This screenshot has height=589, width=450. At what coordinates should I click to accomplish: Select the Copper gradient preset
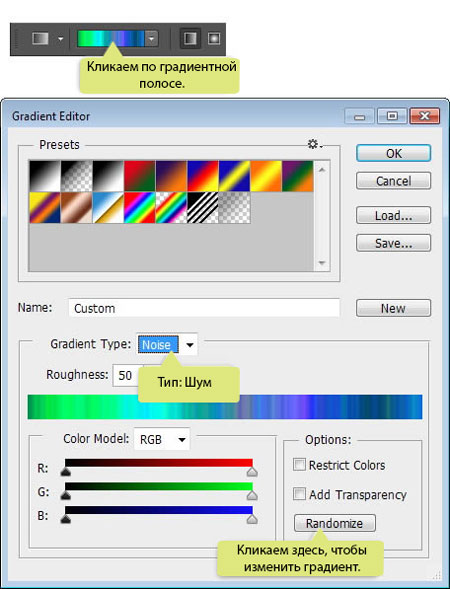(x=76, y=208)
